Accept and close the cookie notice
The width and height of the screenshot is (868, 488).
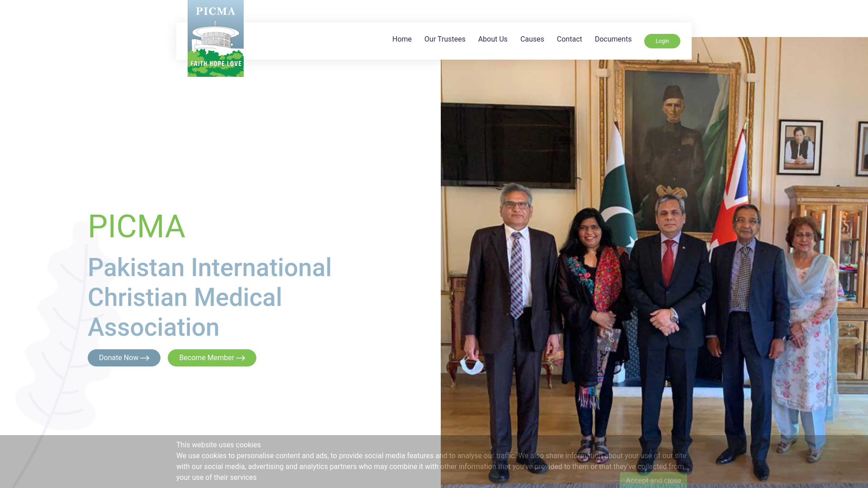click(x=653, y=480)
